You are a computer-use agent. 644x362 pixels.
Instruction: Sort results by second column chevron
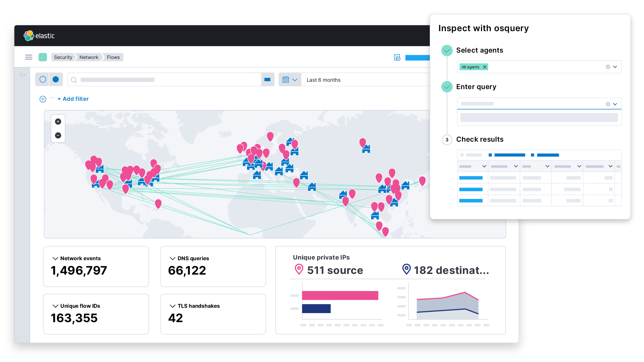pyautogui.click(x=516, y=166)
